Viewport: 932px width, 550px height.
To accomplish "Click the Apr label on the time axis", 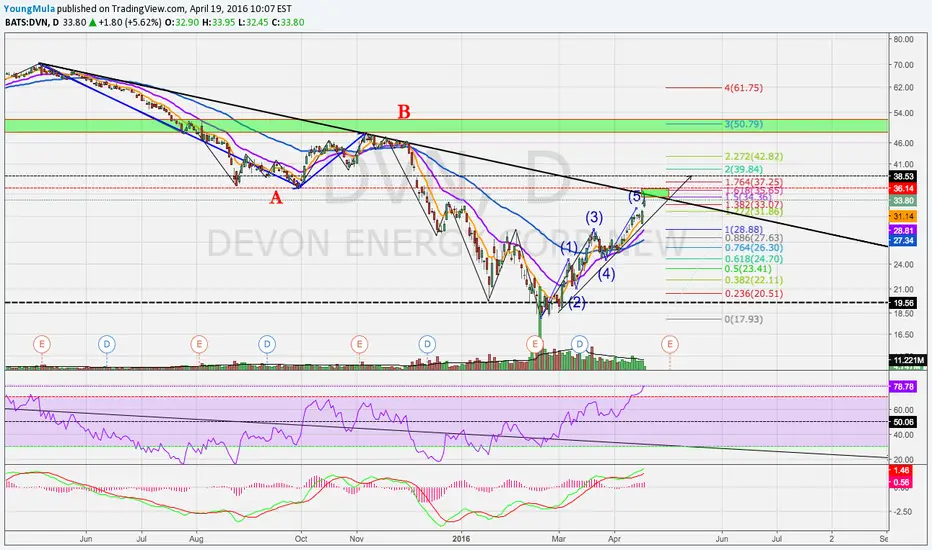I will [615, 539].
